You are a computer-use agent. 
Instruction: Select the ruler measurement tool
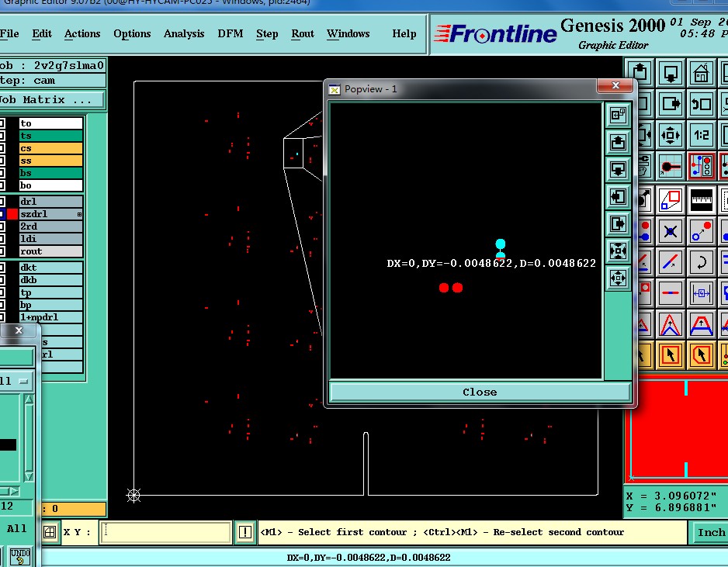[x=701, y=200]
